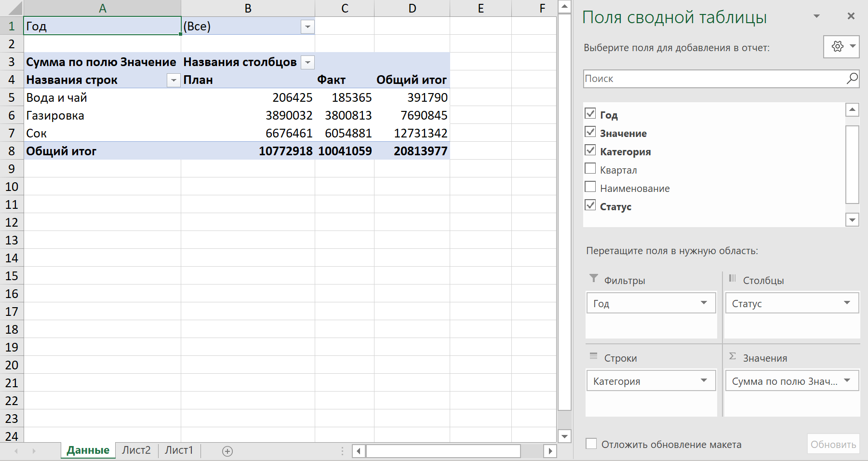Select cell with value 12731342
The width and height of the screenshot is (868, 461).
click(x=412, y=134)
